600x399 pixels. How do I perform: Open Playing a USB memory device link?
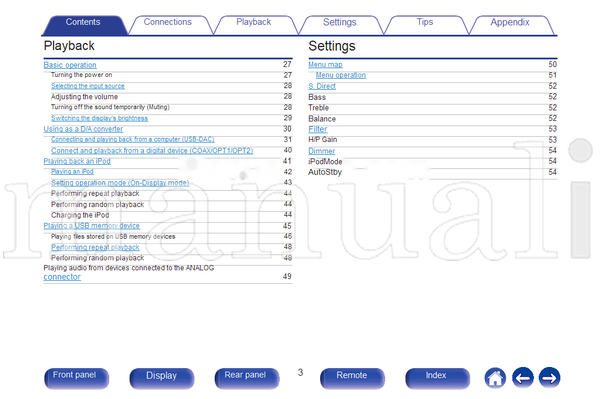coord(91,226)
